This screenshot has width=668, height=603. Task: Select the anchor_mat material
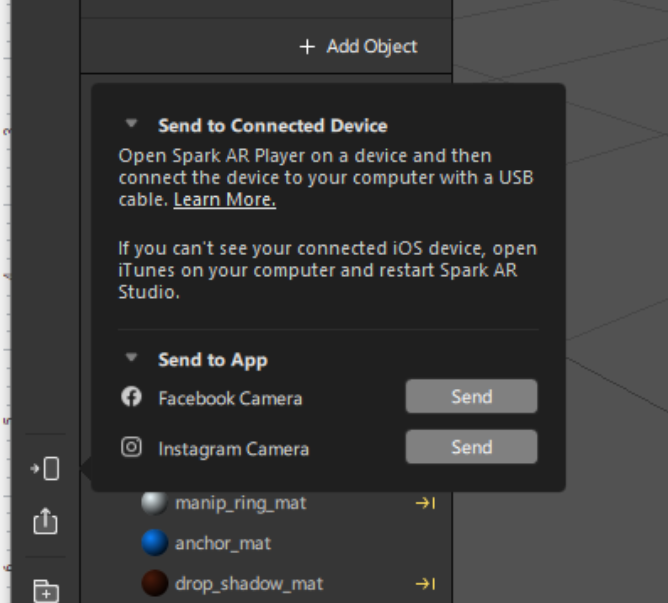223,543
